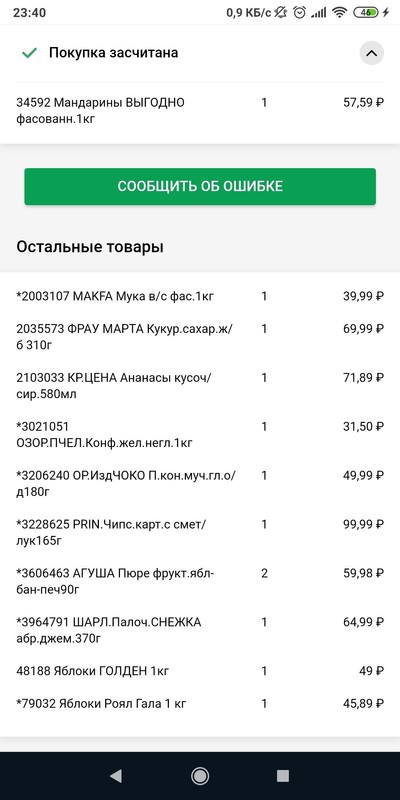Tap the Wi-Fi status icon

point(339,13)
